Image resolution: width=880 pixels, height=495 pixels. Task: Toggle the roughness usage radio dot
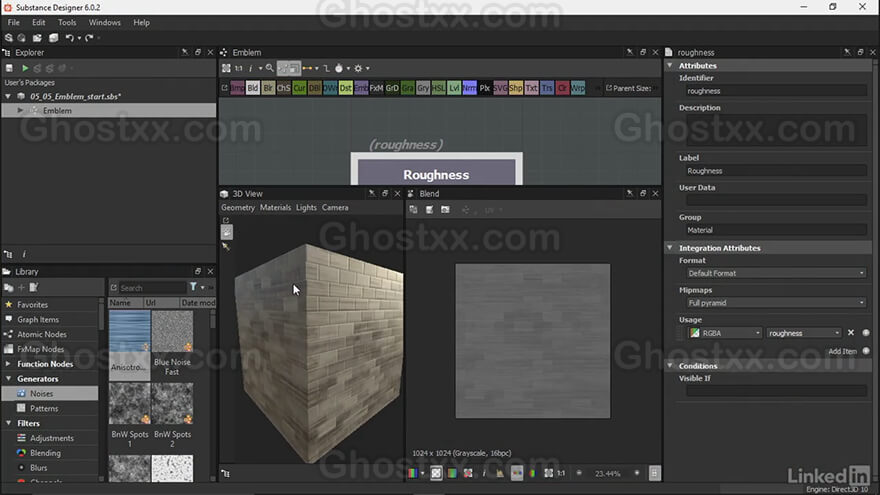866,333
